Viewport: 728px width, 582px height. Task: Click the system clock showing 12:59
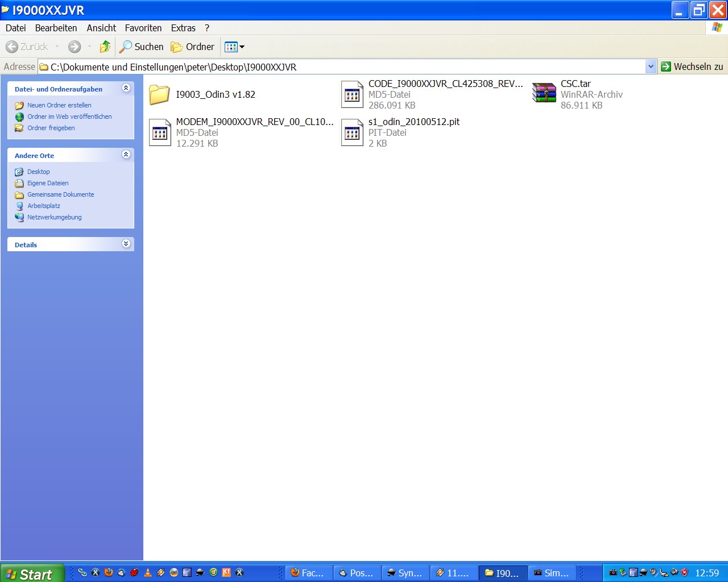[x=707, y=573]
